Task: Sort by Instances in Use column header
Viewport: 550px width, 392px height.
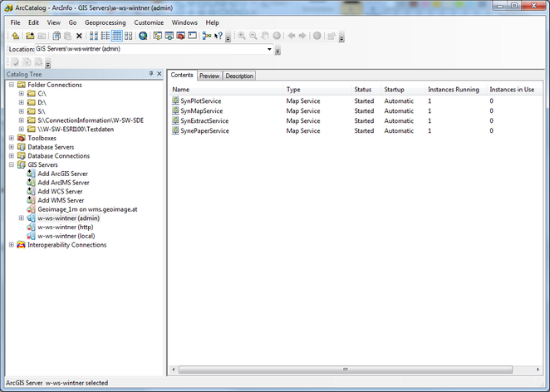Action: (x=513, y=90)
